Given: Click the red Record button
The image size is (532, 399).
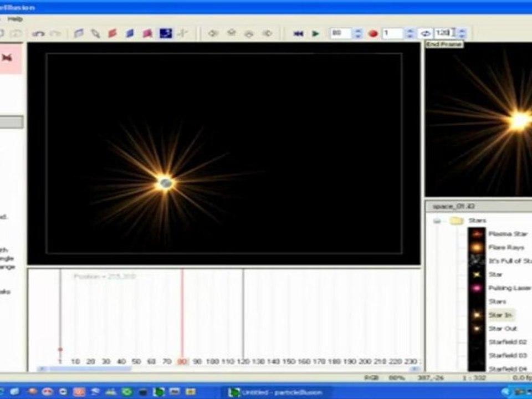Looking at the screenshot, I should (373, 34).
